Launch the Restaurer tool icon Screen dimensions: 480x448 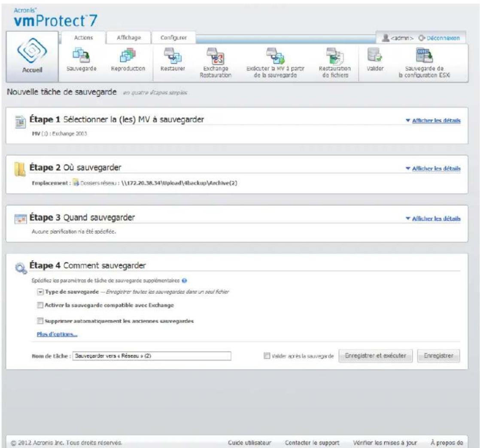173,55
